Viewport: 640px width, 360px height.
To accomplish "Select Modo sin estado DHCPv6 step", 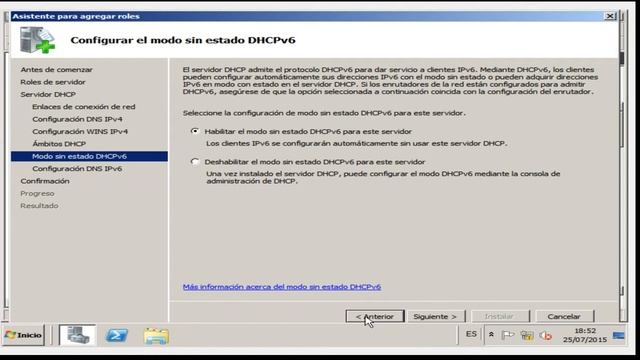I will [x=89, y=156].
